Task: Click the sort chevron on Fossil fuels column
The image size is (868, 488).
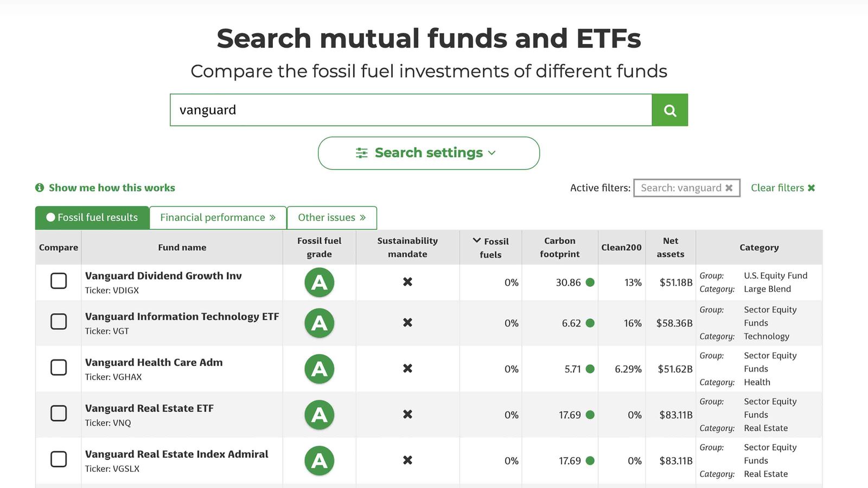Action: pyautogui.click(x=476, y=240)
